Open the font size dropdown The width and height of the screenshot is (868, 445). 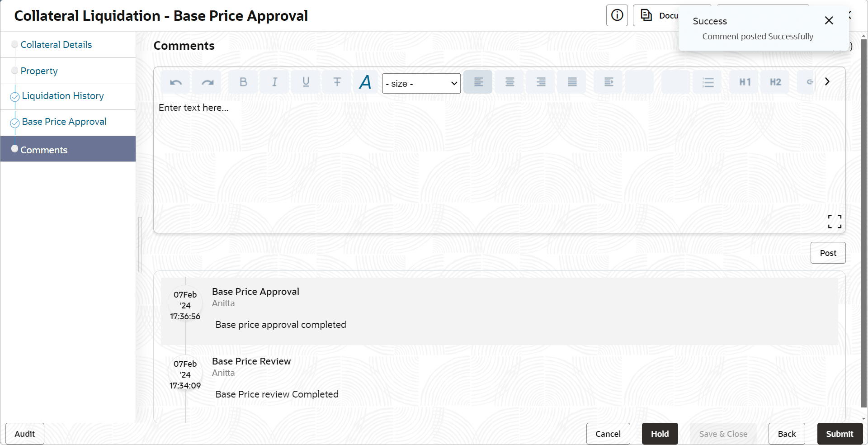point(421,84)
